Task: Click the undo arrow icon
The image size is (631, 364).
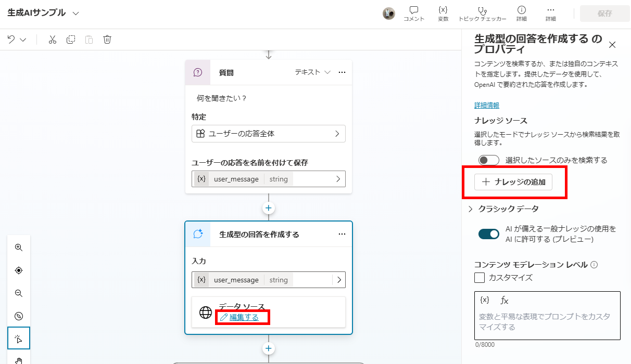Action: (x=11, y=40)
